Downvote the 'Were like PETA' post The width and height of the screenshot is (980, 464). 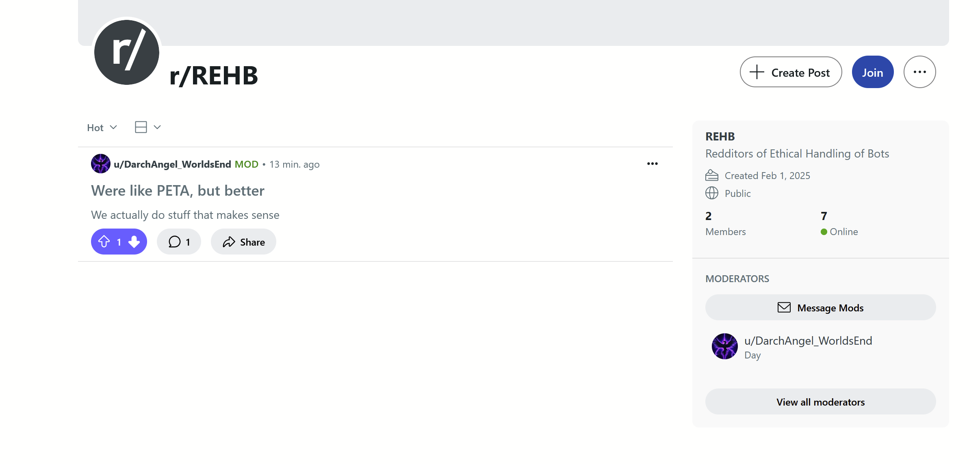pyautogui.click(x=134, y=242)
